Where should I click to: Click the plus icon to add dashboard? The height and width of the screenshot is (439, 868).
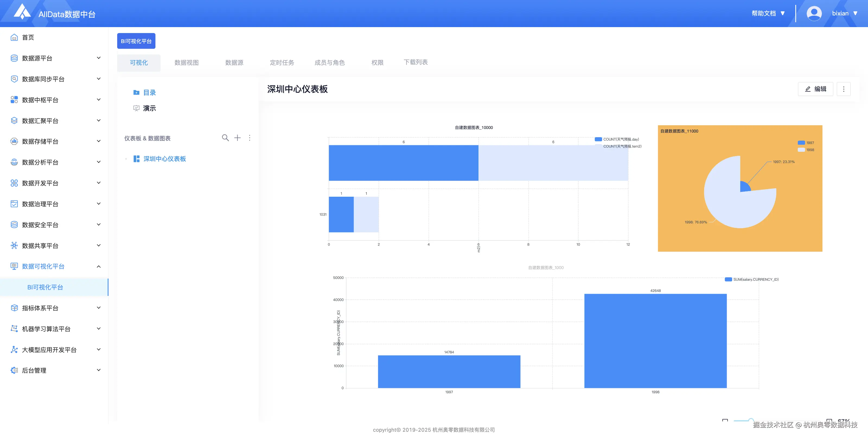(238, 138)
